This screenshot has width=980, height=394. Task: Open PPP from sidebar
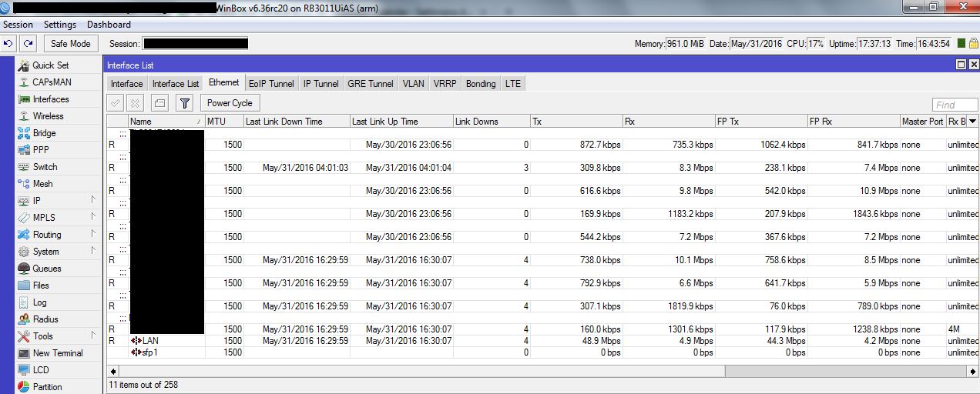pyautogui.click(x=41, y=150)
